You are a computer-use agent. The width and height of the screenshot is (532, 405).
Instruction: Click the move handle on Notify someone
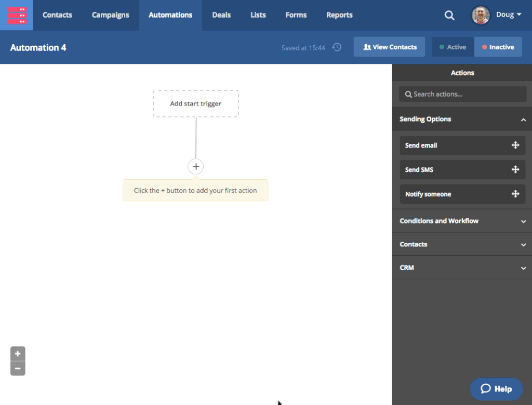(515, 194)
